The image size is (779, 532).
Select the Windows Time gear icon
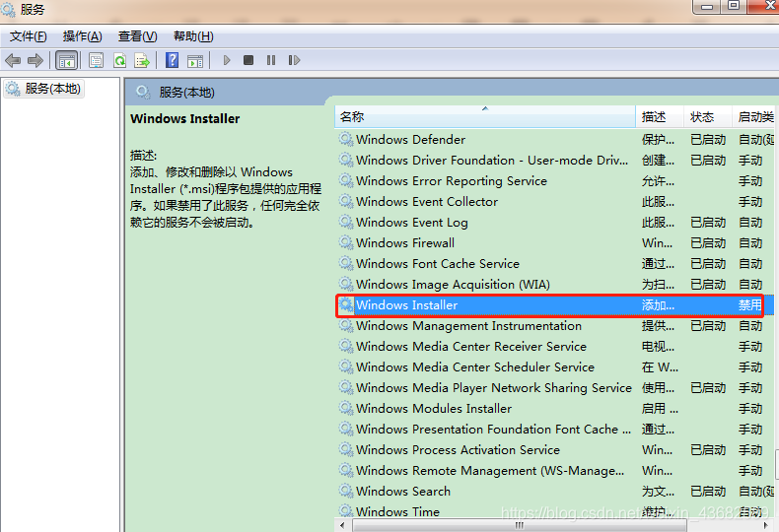point(346,511)
